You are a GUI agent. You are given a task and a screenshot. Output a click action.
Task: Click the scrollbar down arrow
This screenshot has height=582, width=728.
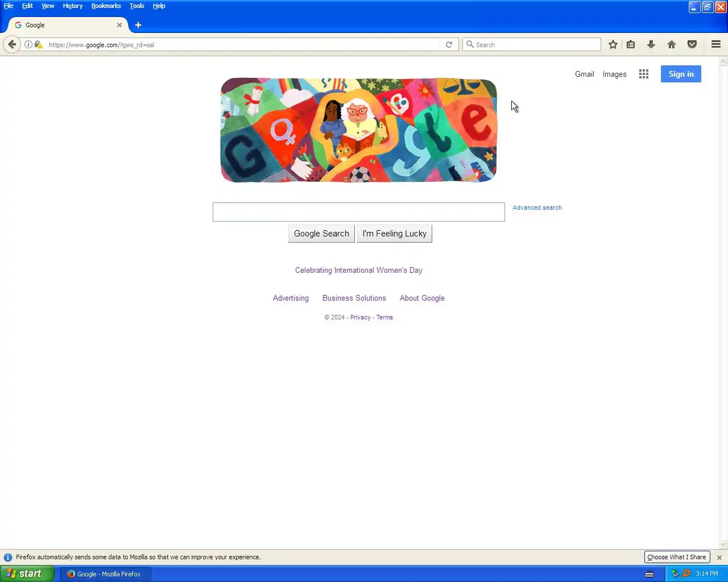(x=723, y=544)
